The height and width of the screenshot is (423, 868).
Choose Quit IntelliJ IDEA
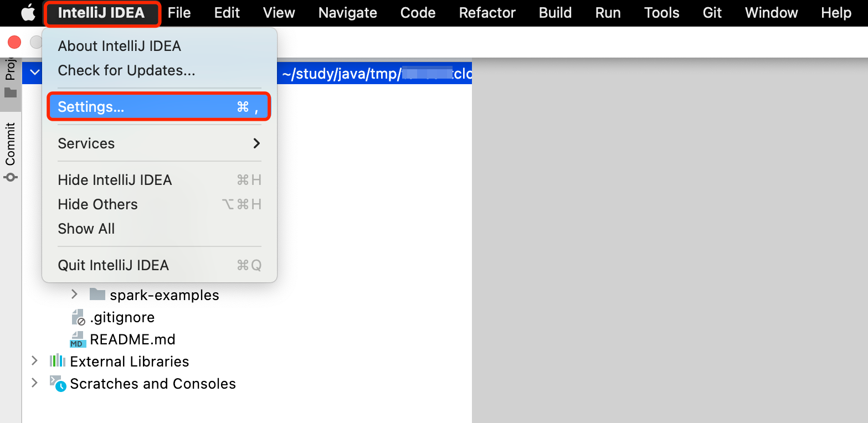click(x=113, y=265)
